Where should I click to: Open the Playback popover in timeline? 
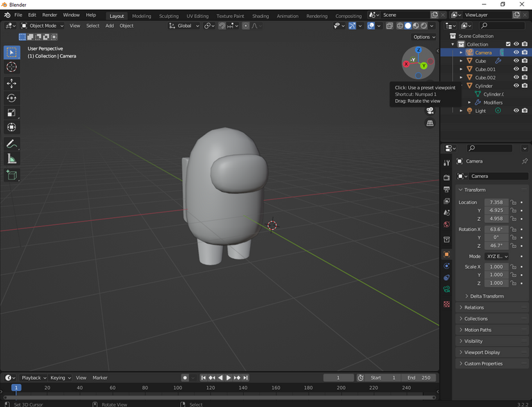click(x=33, y=377)
